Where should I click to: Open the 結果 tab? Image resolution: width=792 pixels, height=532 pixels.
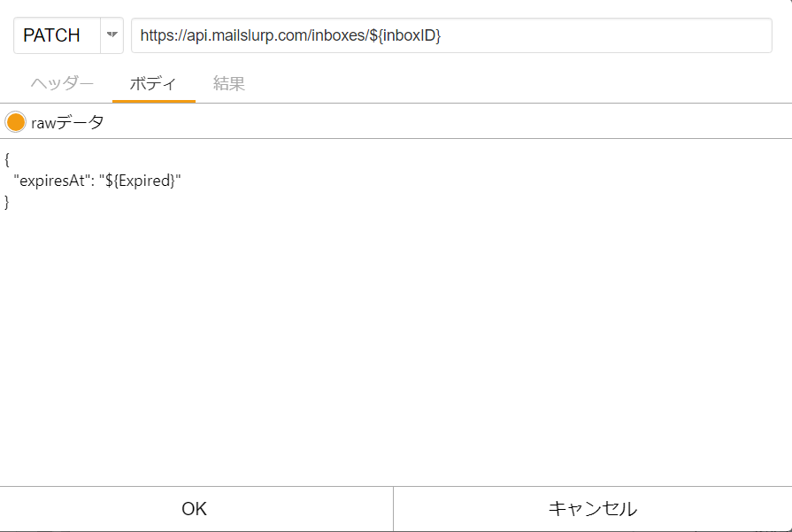229,83
